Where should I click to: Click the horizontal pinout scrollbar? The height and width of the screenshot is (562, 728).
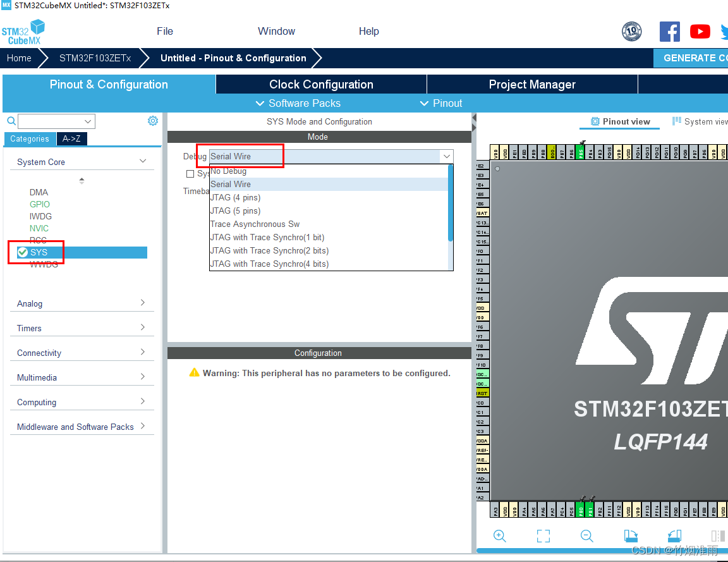point(602,551)
